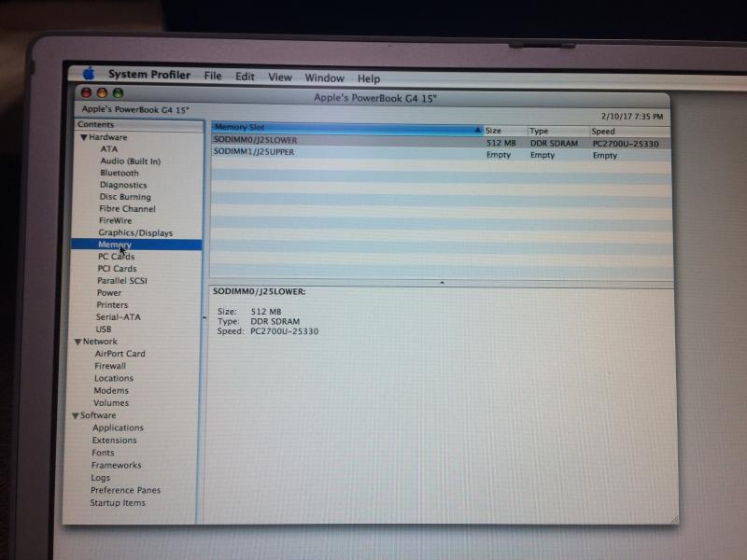
Task: Open the System Profiler application menu
Action: click(149, 75)
